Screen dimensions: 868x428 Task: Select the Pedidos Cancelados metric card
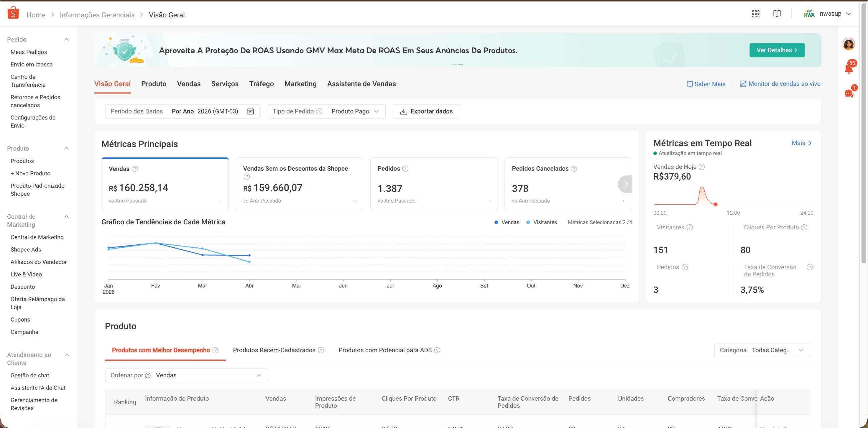(x=568, y=184)
